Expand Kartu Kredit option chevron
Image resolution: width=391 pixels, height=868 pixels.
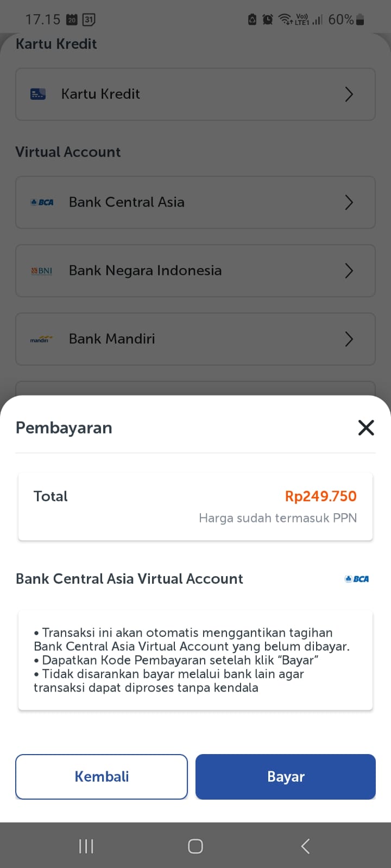[x=349, y=94]
